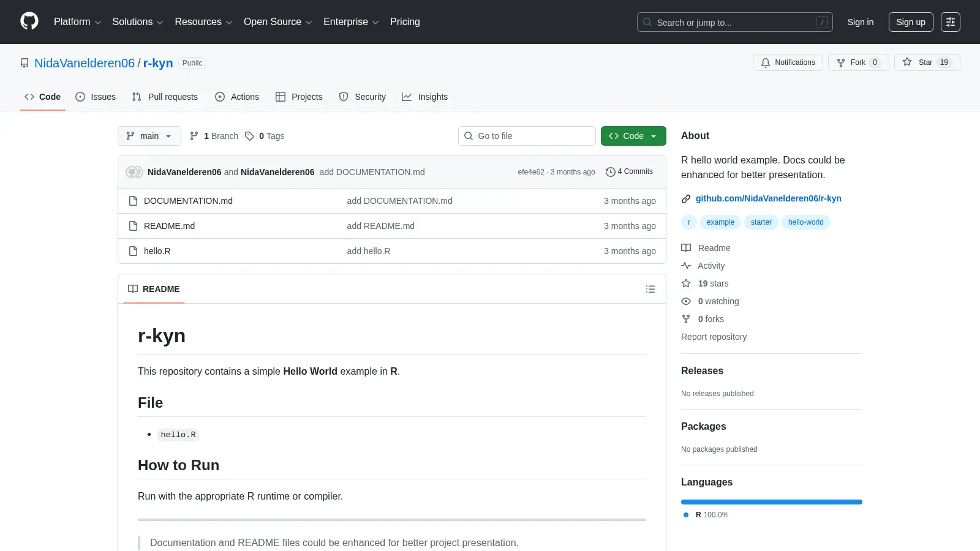
Task: Click the history clock icon beside 4 Commits
Action: [x=610, y=172]
